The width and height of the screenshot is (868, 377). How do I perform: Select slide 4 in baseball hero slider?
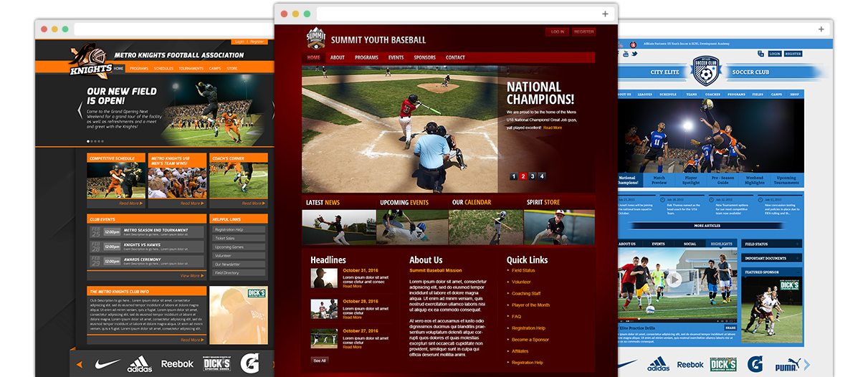point(542,176)
